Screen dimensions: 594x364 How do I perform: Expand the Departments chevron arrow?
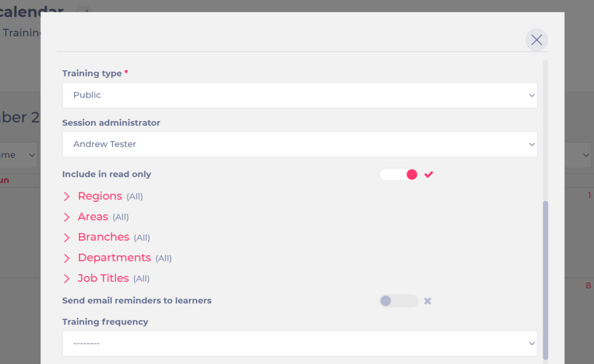click(67, 258)
